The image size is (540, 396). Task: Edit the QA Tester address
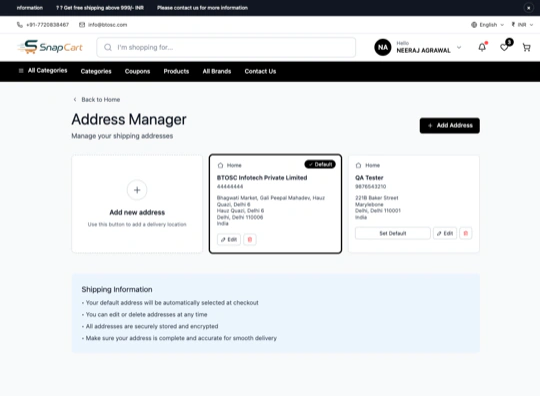point(445,233)
